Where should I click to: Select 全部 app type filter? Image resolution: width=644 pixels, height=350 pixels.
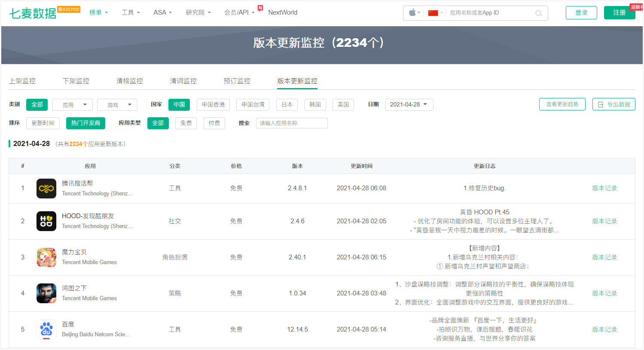tap(158, 123)
